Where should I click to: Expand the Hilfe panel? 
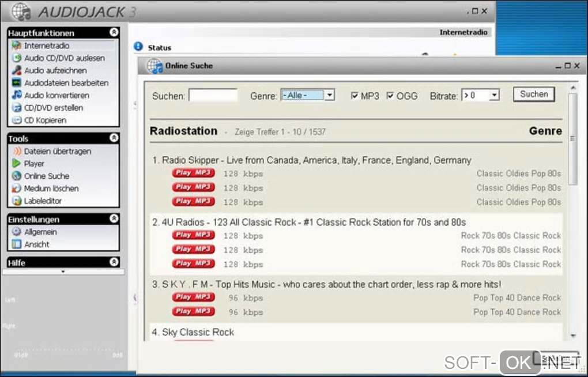coord(114,262)
